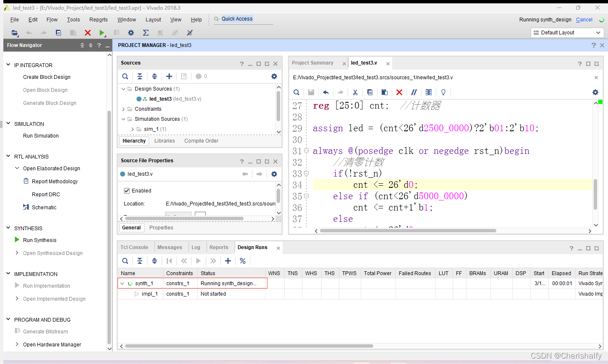
Task: Click the Design Runs horizontal scrollbar
Action: click(249, 346)
